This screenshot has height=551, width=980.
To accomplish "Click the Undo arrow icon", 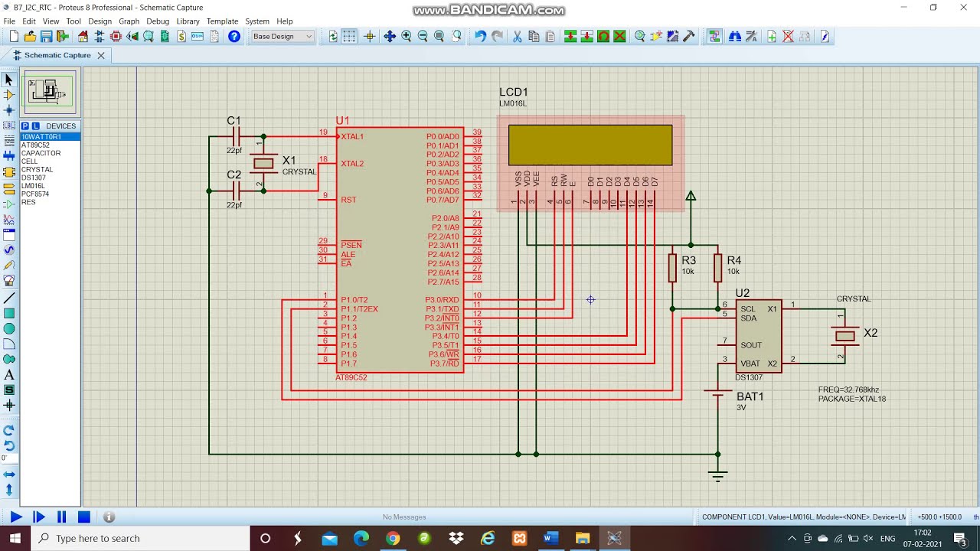I will point(480,36).
